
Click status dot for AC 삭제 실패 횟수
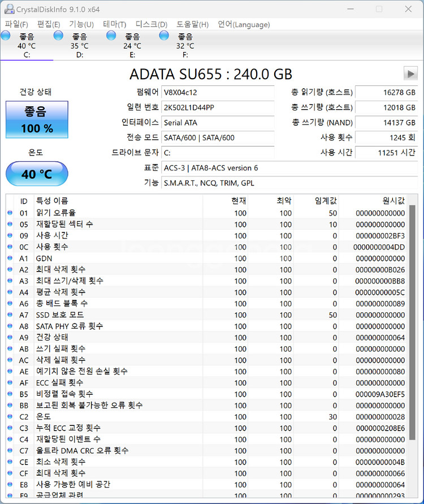coord(10,360)
